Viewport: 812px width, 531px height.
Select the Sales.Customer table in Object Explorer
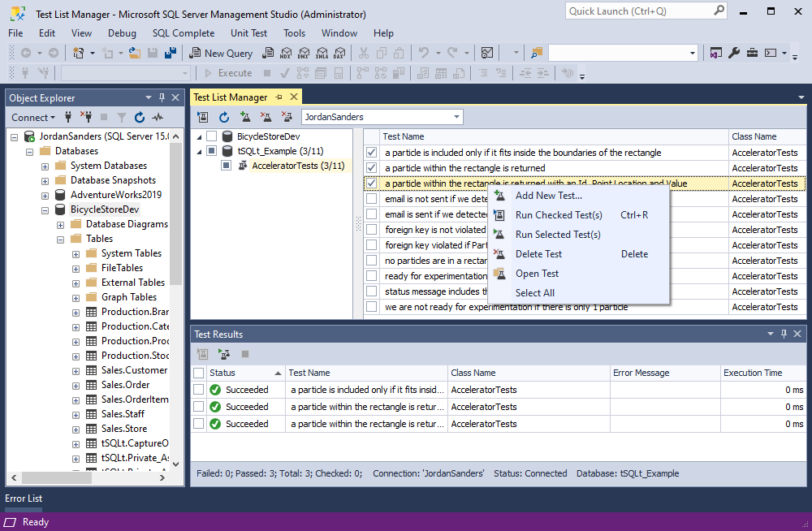(134, 370)
